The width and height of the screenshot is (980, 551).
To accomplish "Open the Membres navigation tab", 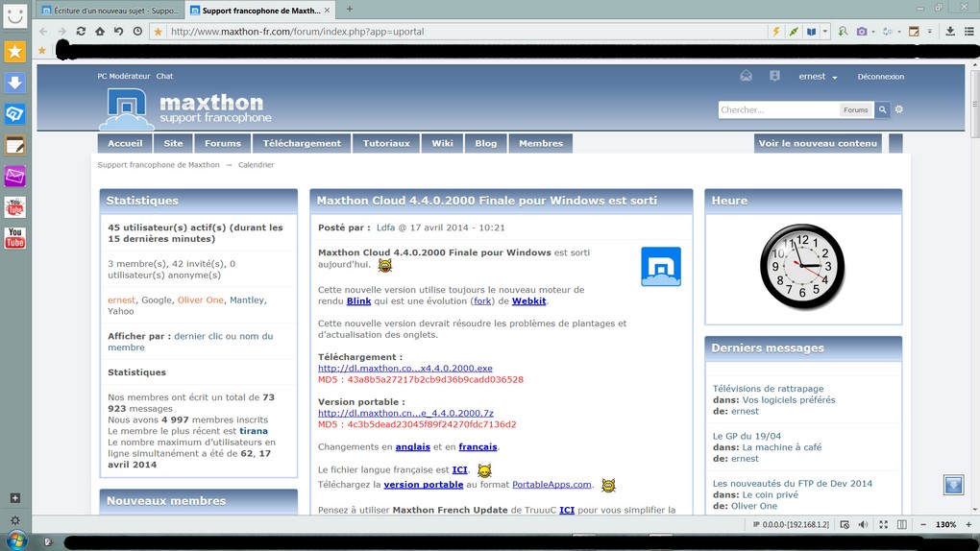I will [x=541, y=143].
